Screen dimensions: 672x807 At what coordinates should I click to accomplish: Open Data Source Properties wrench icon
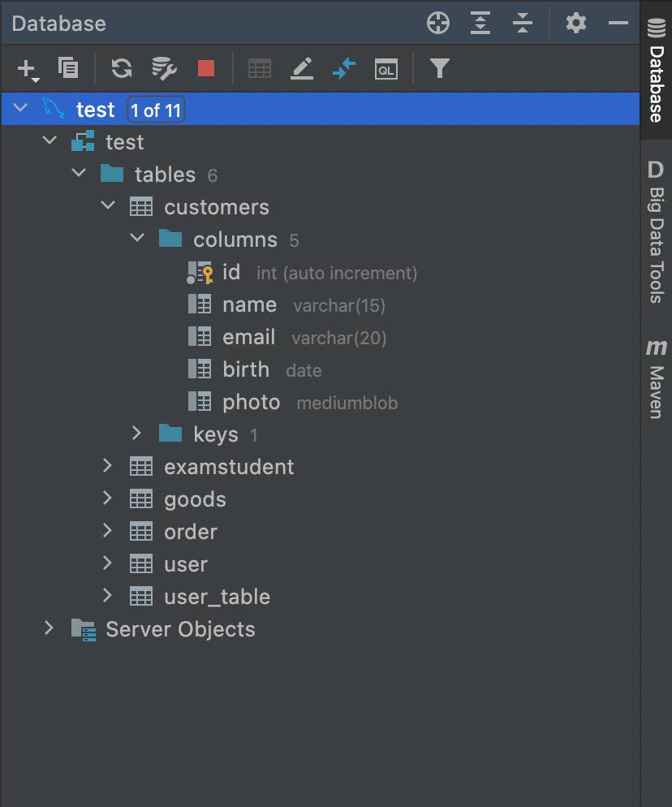(x=164, y=68)
